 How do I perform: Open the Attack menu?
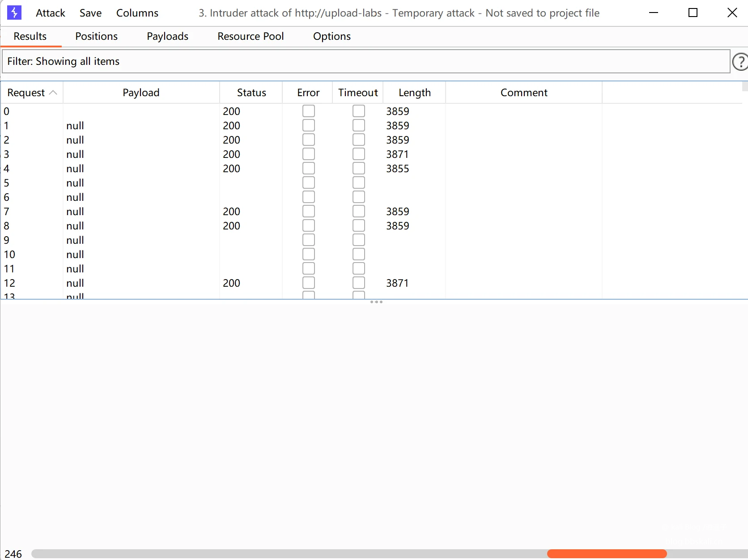(x=50, y=13)
